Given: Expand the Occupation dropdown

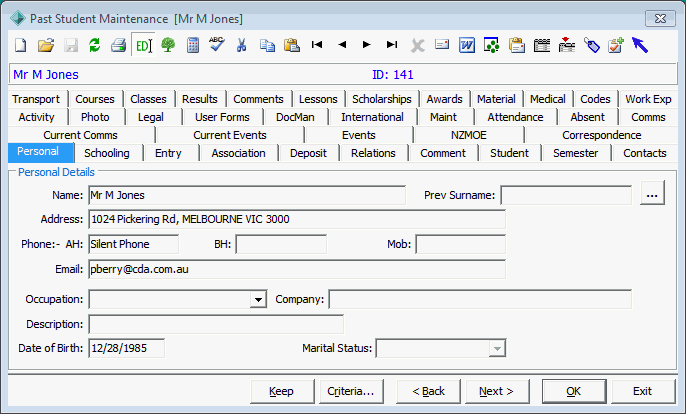Looking at the screenshot, I should pyautogui.click(x=258, y=300).
